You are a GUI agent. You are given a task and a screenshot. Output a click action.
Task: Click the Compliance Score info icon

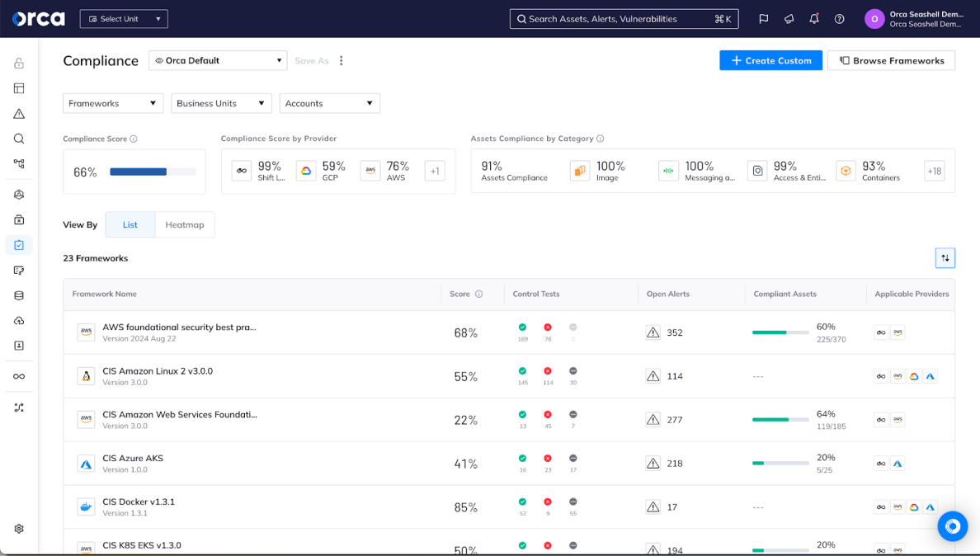pos(134,139)
